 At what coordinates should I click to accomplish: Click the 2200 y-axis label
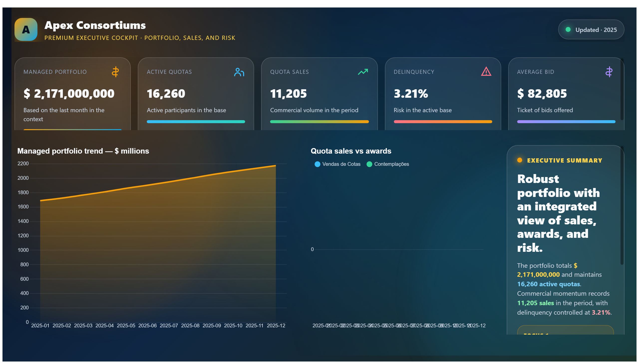[x=23, y=164]
